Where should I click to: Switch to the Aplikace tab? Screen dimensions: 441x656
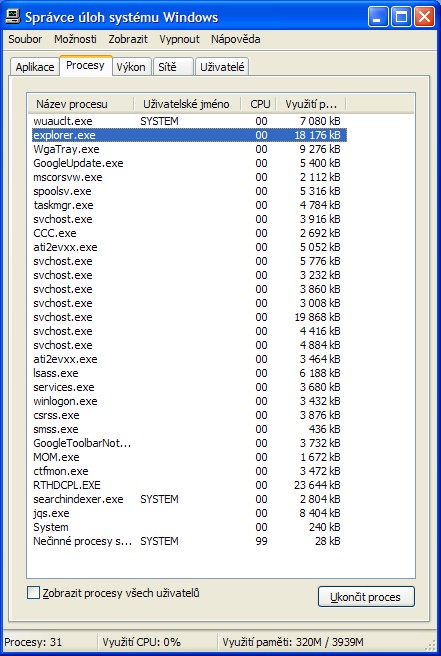coord(35,67)
